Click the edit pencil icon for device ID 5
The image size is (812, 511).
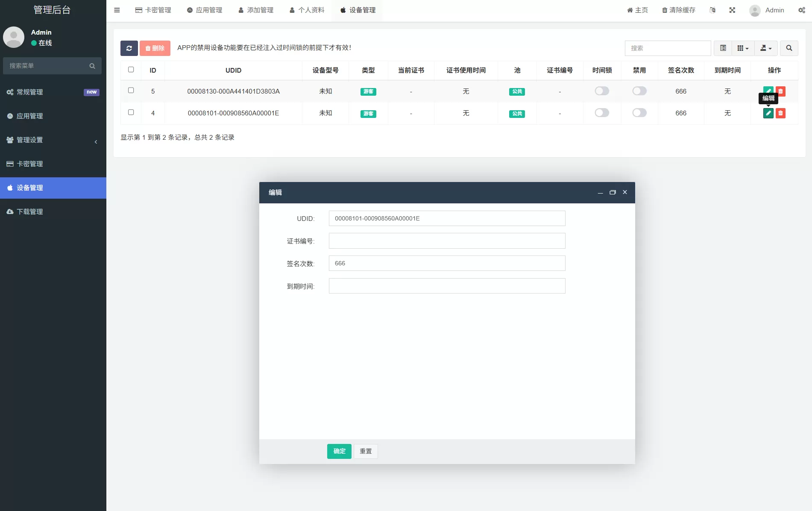[768, 91]
